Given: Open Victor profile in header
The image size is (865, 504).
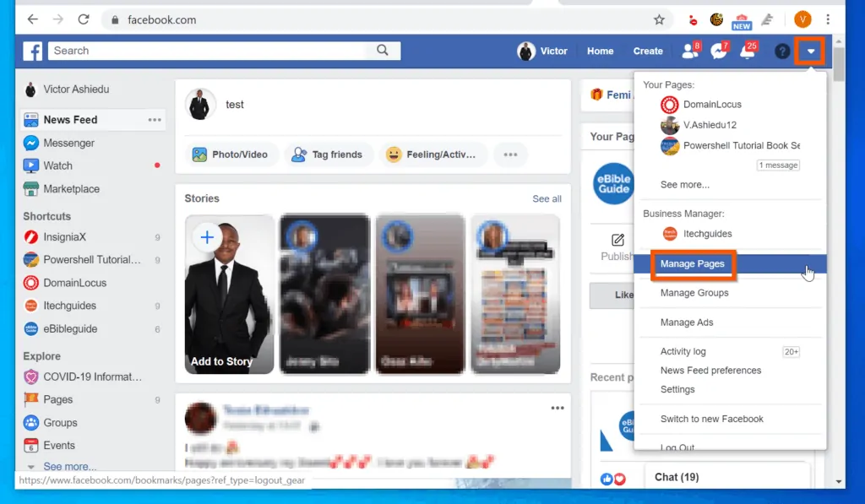Looking at the screenshot, I should 542,51.
